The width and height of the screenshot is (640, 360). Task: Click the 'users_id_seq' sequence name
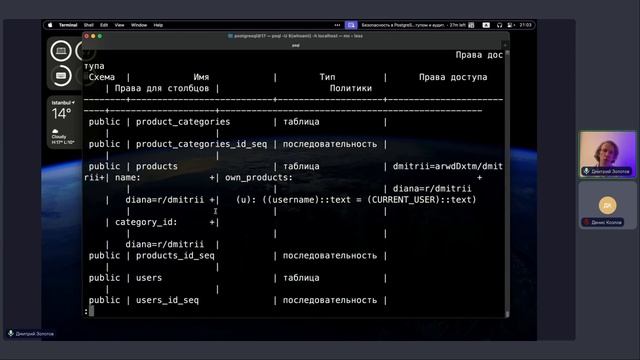pos(167,300)
